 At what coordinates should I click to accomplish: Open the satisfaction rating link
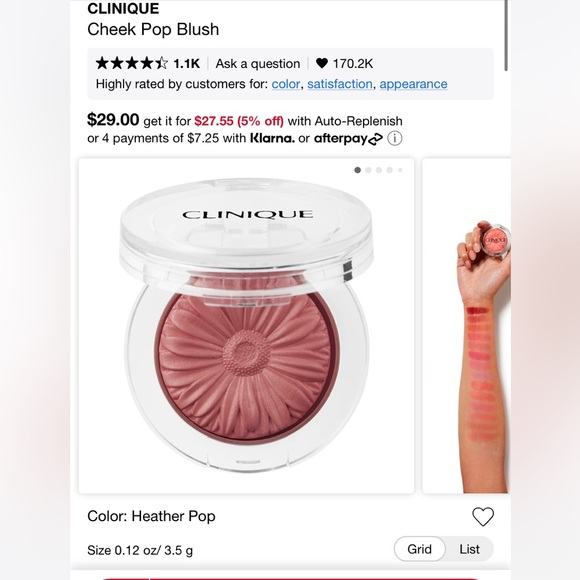coord(340,84)
